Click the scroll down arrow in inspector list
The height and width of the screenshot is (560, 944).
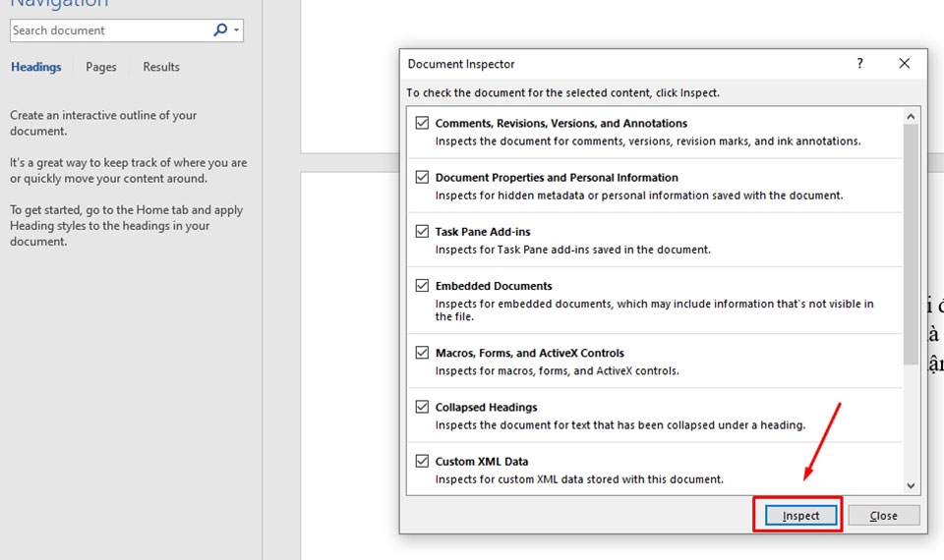pyautogui.click(x=911, y=485)
